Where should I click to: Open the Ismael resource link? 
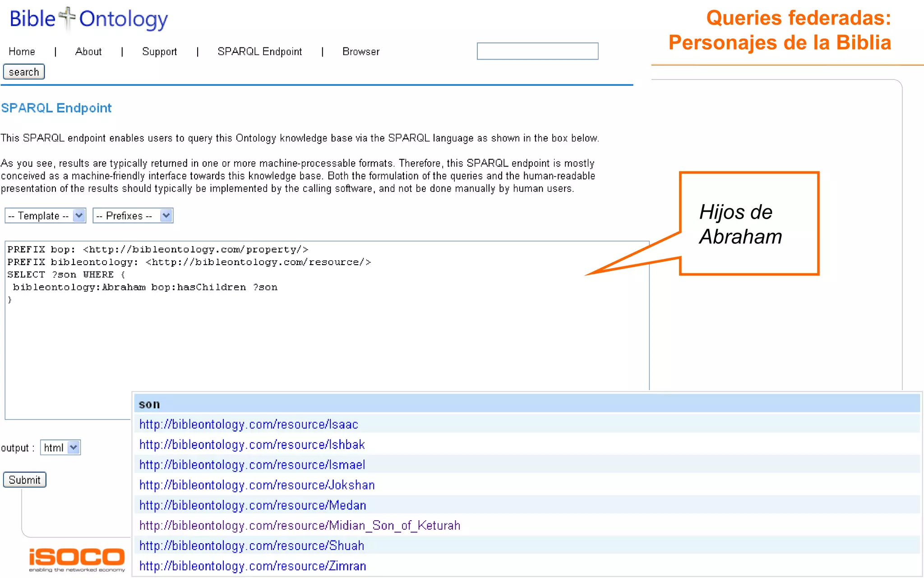[252, 465]
